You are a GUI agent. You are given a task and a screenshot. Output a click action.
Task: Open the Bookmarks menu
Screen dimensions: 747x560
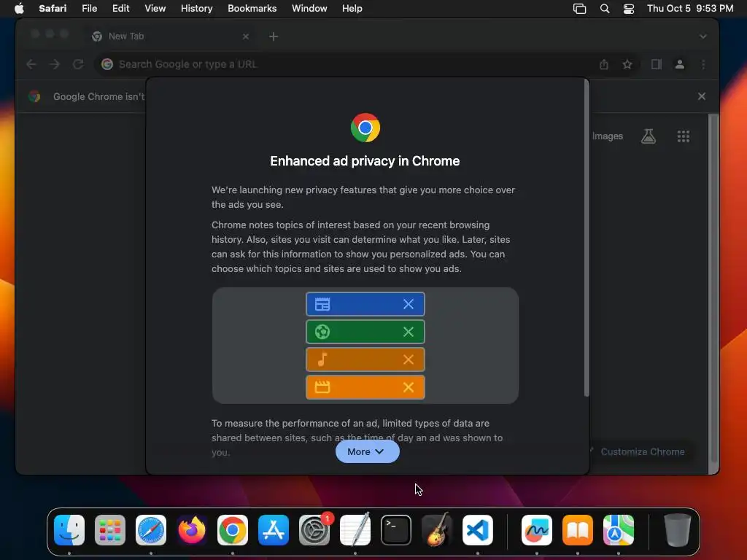(252, 9)
